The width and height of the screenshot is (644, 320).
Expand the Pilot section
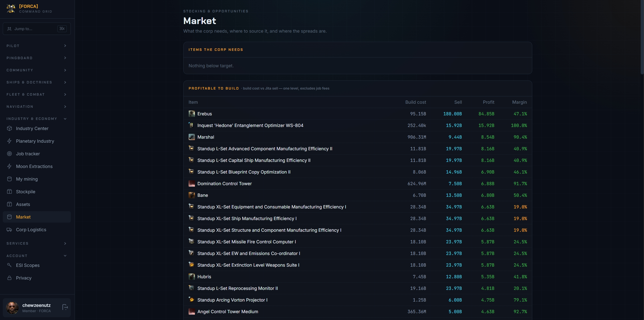[x=37, y=46]
